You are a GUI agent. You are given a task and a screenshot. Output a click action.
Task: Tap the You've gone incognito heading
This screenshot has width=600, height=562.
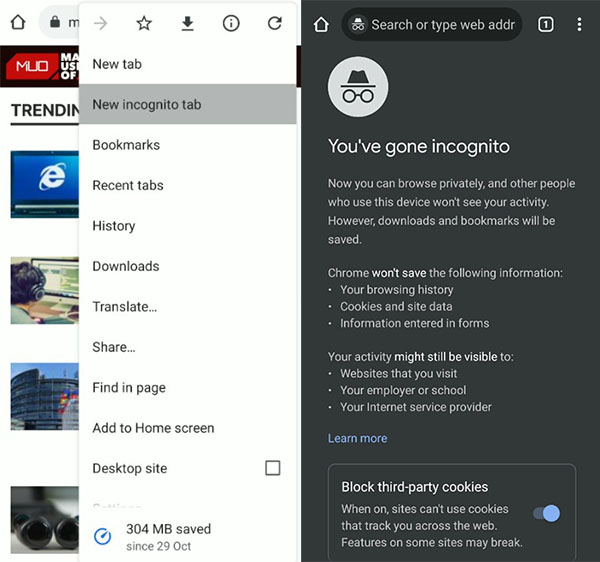419,147
